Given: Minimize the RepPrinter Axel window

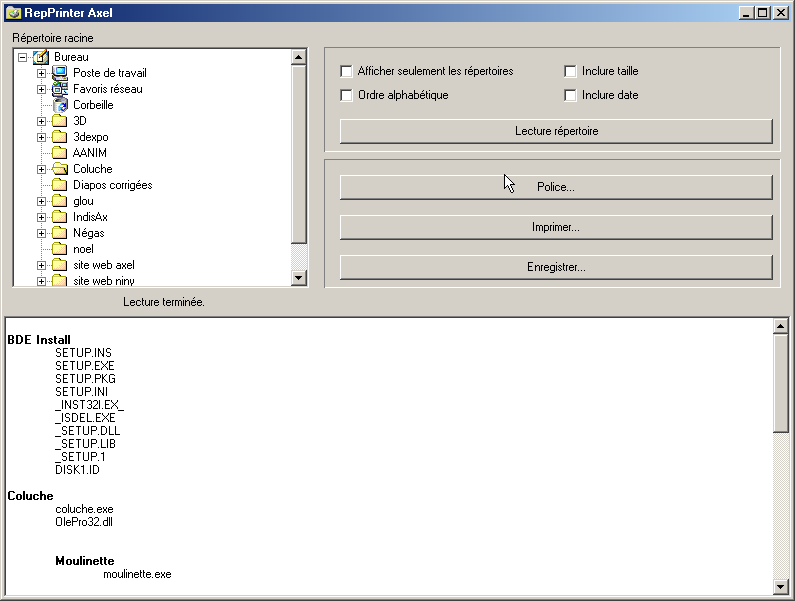Looking at the screenshot, I should pos(746,13).
